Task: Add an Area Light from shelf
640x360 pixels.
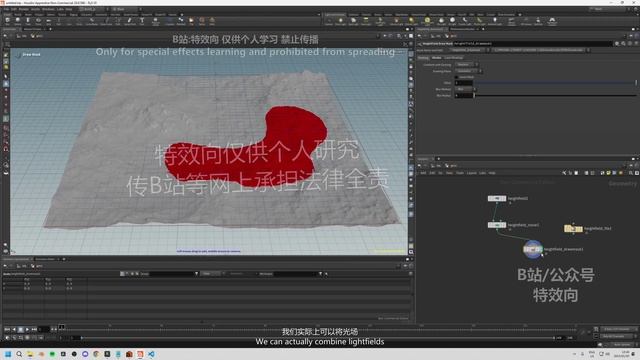Action: tap(366, 21)
